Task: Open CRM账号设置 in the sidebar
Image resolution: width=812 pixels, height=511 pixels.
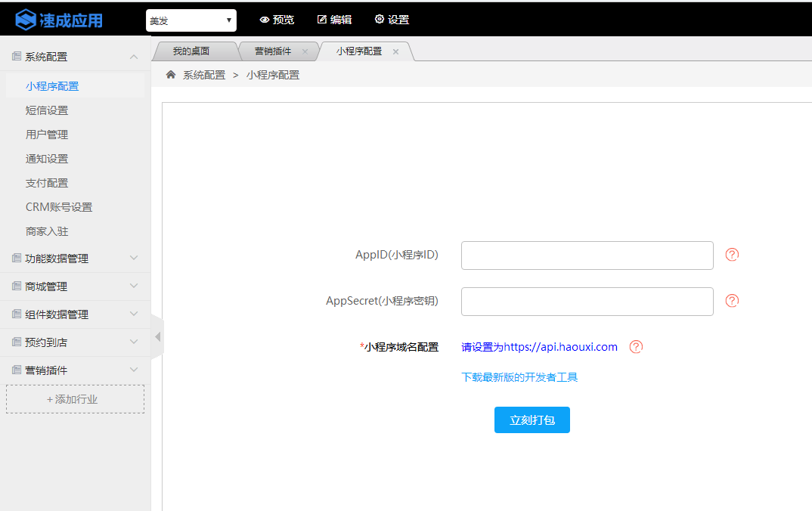Action: click(59, 207)
